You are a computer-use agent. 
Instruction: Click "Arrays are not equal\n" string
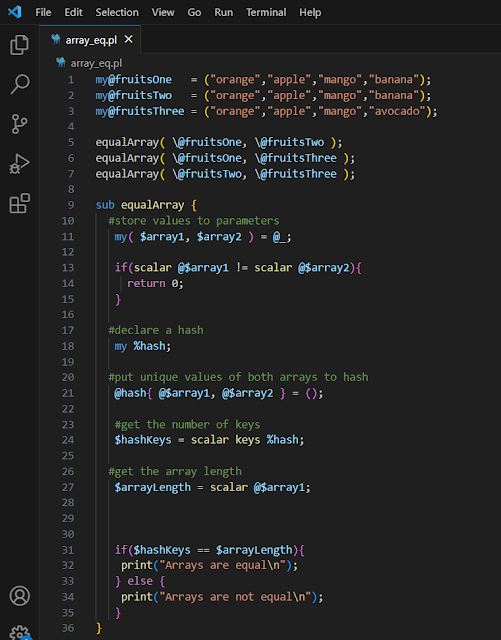(235, 597)
